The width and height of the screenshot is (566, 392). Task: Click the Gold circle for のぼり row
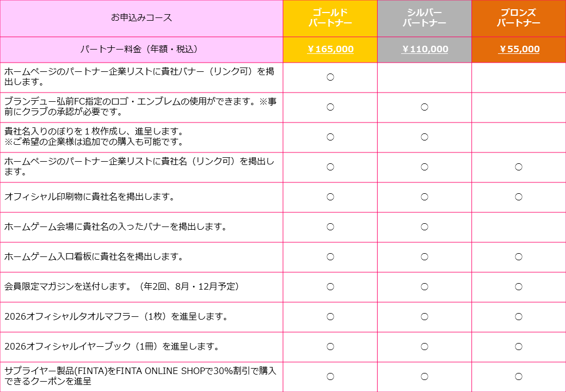click(330, 137)
